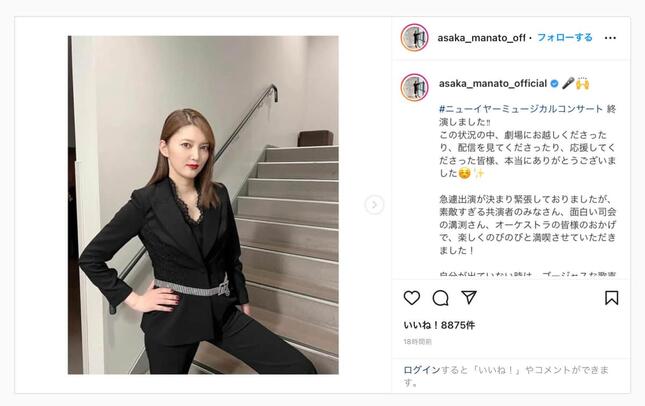Click the blue verified badge
This screenshot has height=406, width=645.
click(x=554, y=84)
